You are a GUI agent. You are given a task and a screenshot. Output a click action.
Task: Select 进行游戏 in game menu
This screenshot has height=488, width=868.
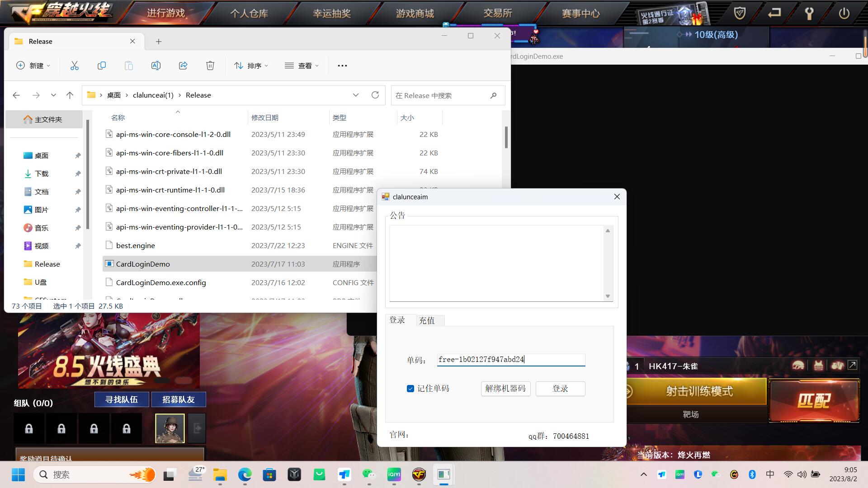(166, 13)
